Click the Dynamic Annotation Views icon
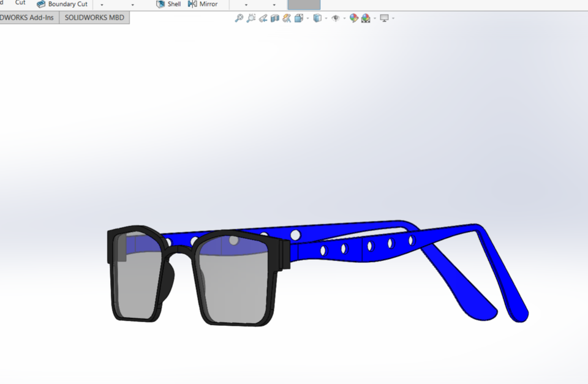The width and height of the screenshot is (588, 384). tap(285, 18)
